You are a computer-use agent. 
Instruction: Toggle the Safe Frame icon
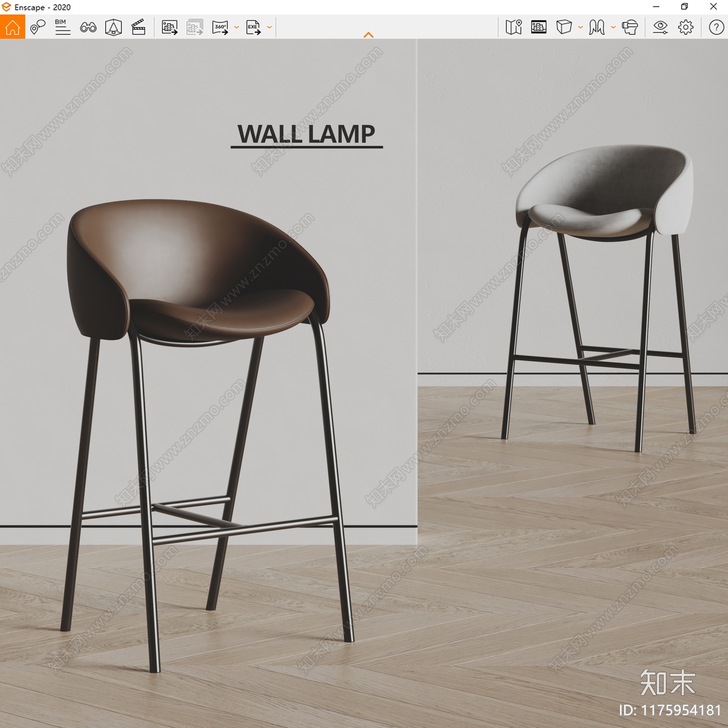[x=539, y=27]
